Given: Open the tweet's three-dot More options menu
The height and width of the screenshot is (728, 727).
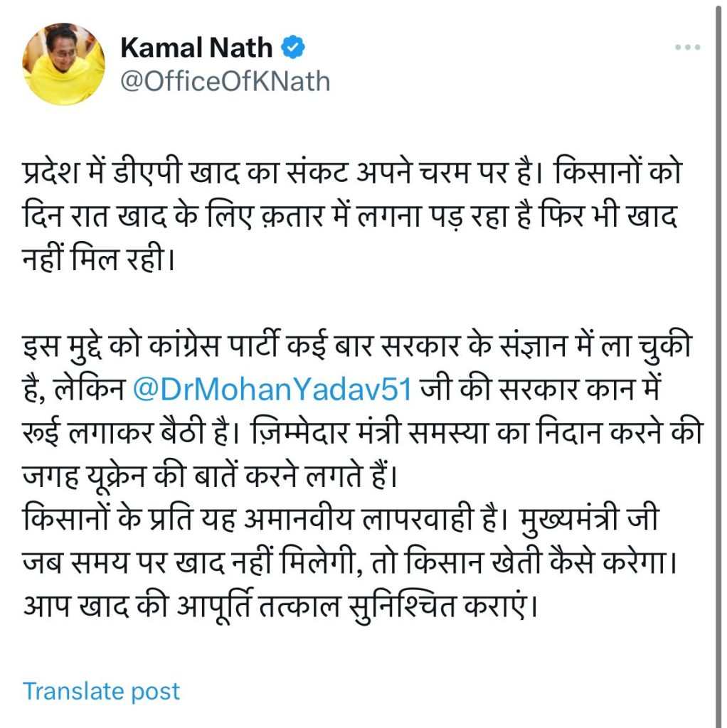Looking at the screenshot, I should tap(688, 48).
